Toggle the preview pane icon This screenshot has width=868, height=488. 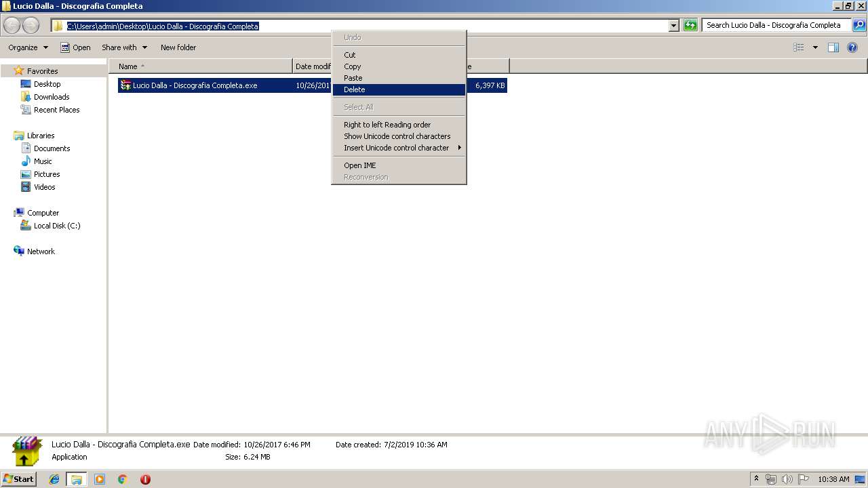pyautogui.click(x=833, y=47)
